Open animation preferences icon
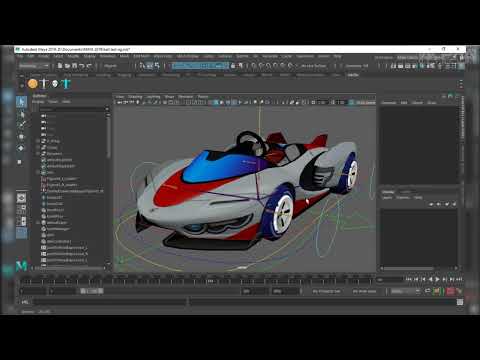 460,291
